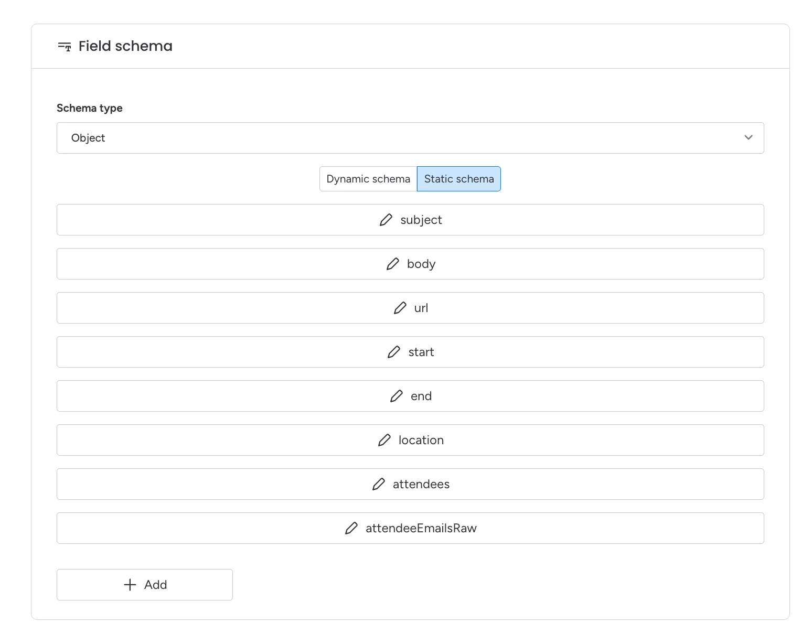Click the pencil icon next to subject

pos(386,220)
